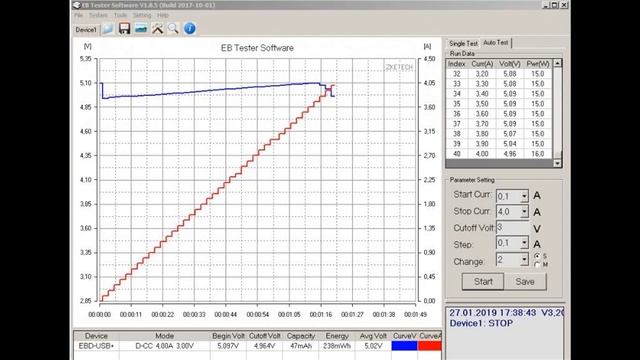The image size is (640, 360).
Task: Click the 4,964V Cutoff Volt cell
Action: 264,346
